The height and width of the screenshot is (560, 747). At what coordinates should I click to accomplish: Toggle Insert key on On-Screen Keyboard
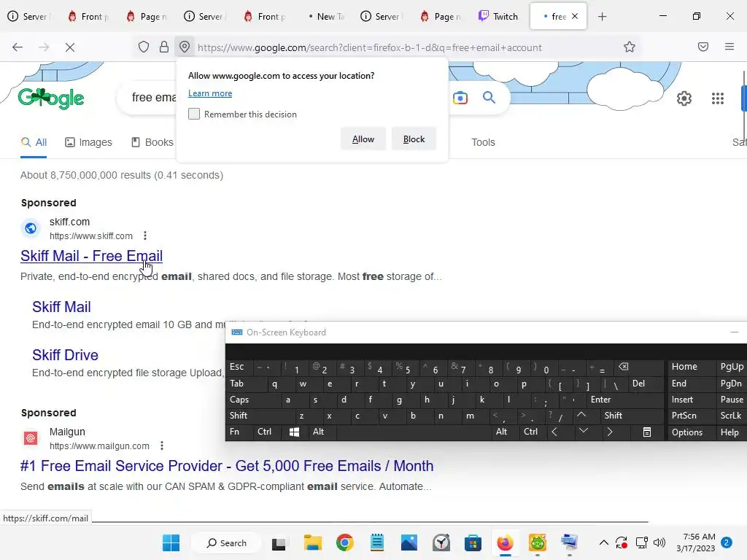(x=682, y=400)
